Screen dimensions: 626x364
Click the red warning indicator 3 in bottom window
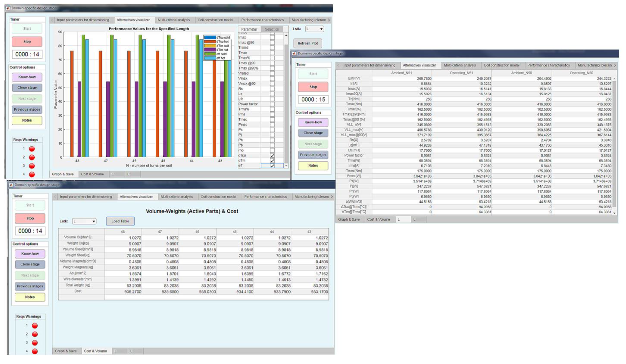point(35,343)
